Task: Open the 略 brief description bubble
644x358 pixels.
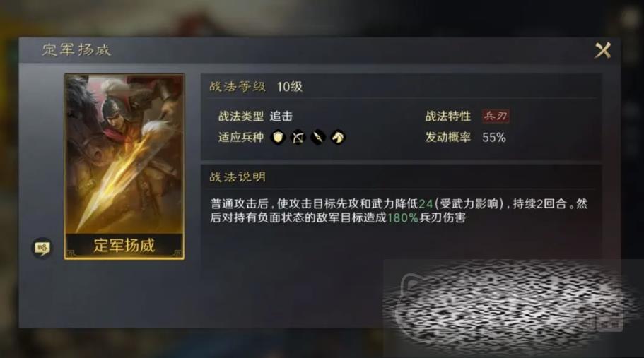Action: 42,248
